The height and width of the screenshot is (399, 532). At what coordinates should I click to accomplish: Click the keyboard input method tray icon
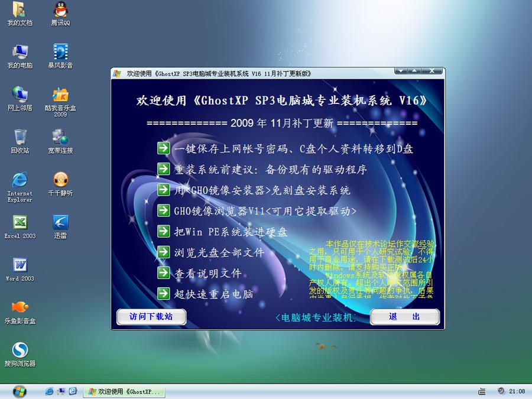(482, 391)
